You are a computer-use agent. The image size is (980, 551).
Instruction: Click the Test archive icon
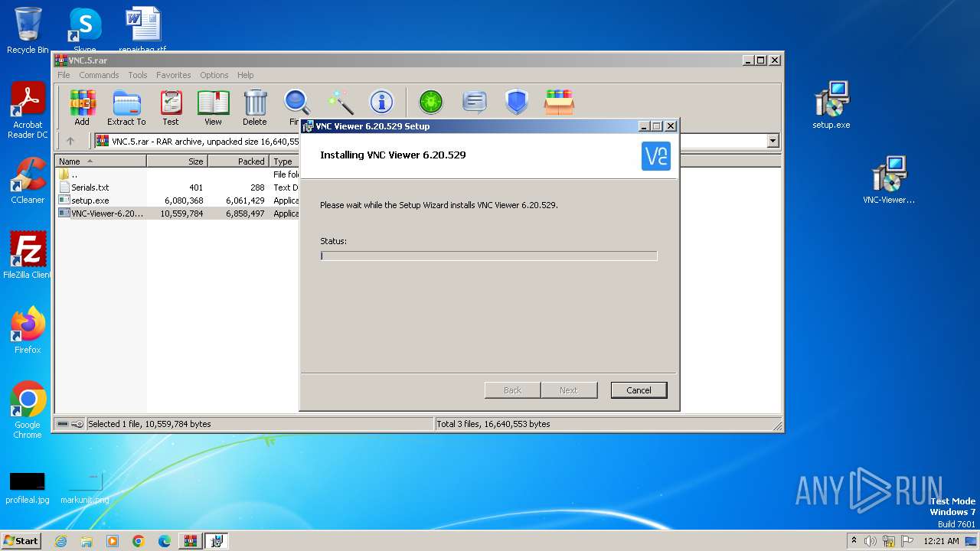coord(171,107)
